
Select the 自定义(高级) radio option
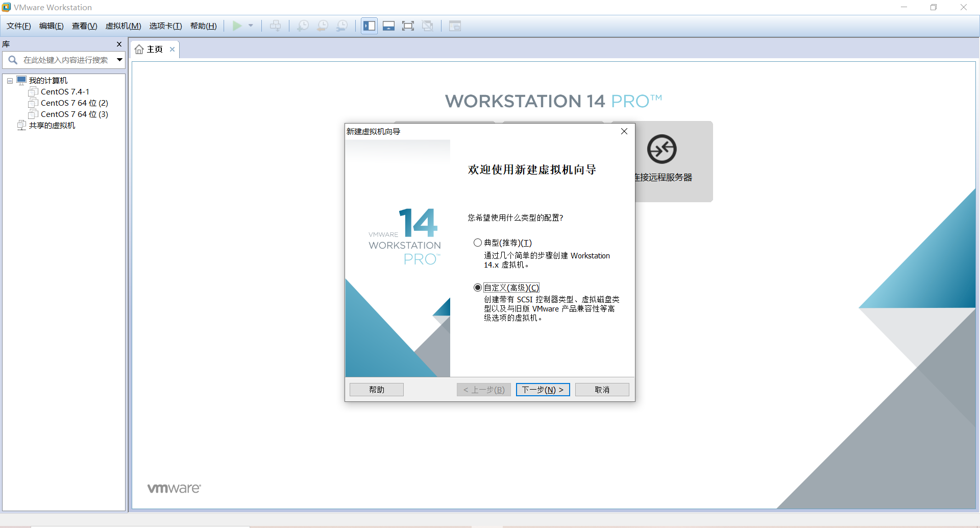478,287
